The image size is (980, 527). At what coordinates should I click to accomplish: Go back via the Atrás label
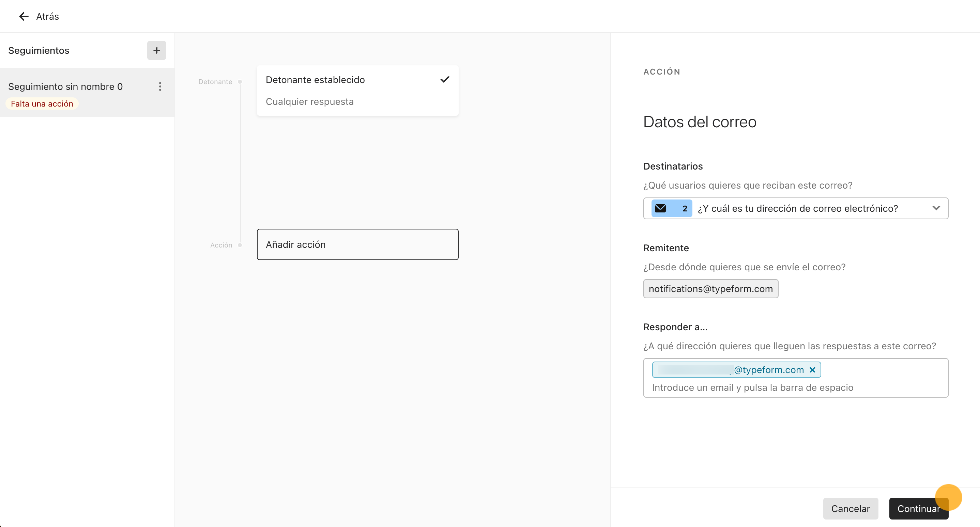pos(48,16)
